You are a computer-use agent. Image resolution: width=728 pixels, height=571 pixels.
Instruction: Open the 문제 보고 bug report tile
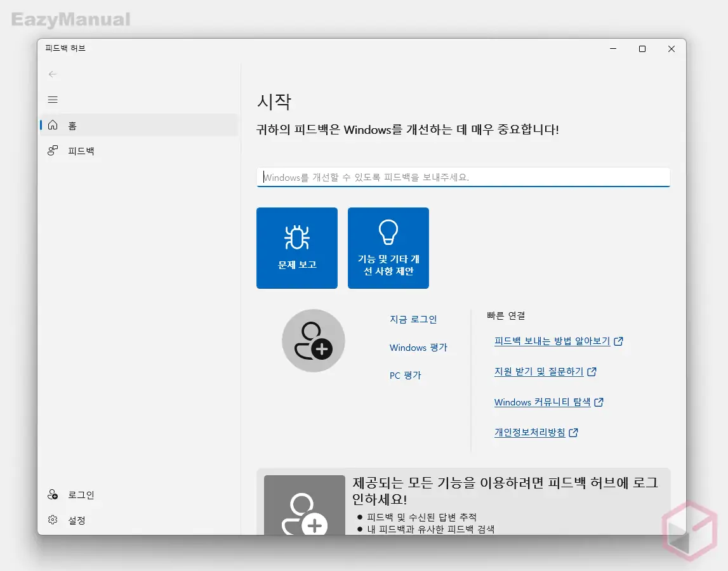(x=296, y=247)
